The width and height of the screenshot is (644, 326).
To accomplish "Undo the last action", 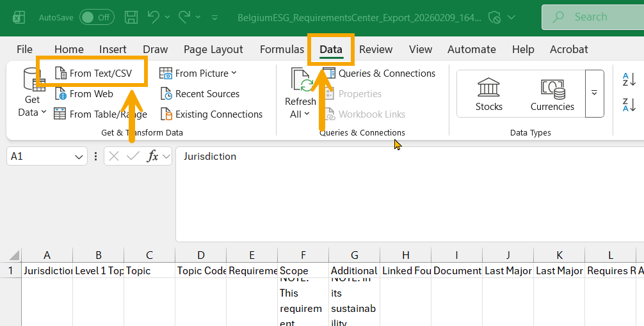I will tap(154, 17).
